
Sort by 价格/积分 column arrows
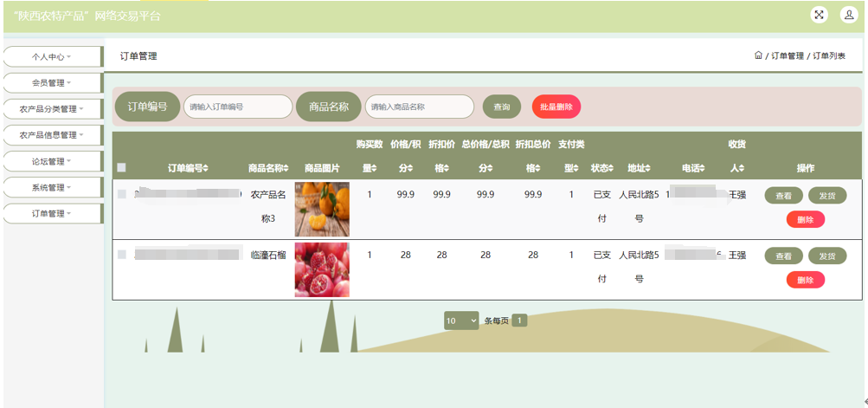(410, 169)
